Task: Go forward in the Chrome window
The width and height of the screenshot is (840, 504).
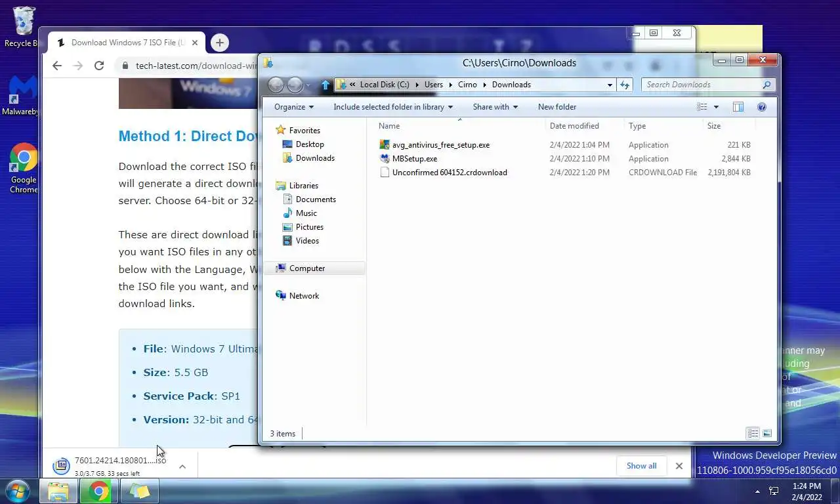Action: coord(78,66)
